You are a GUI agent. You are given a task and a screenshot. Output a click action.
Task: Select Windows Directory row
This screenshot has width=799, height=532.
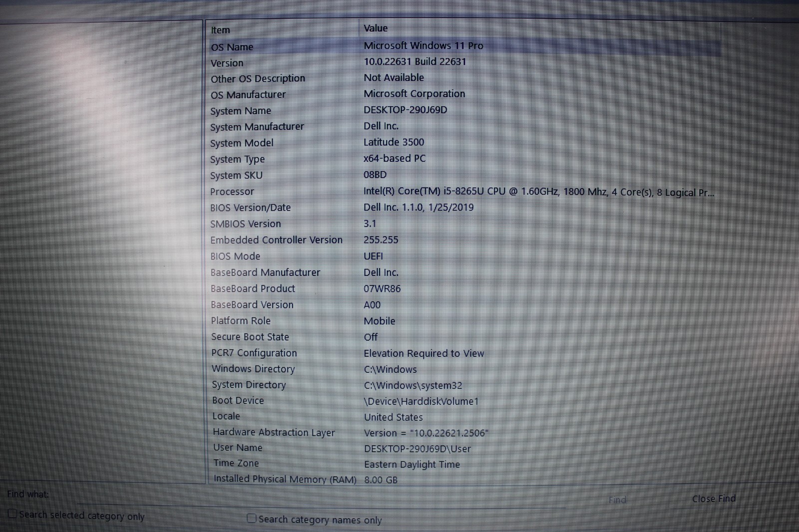pyautogui.click(x=253, y=369)
